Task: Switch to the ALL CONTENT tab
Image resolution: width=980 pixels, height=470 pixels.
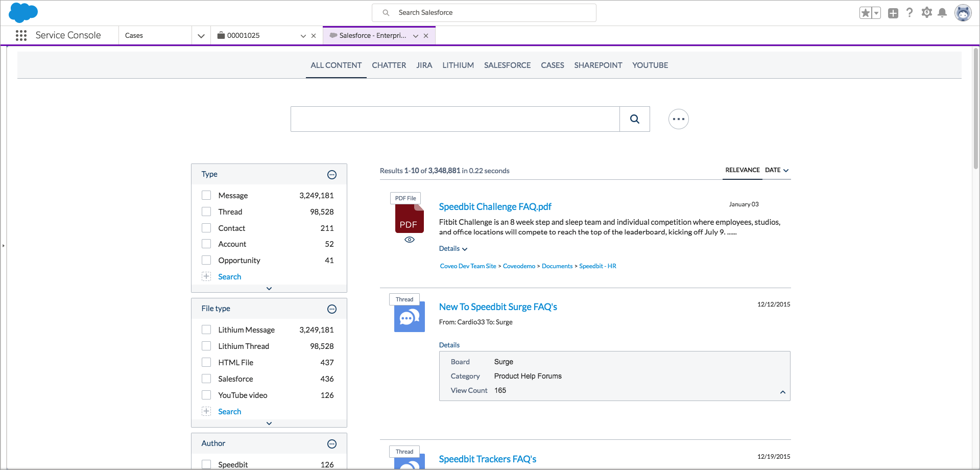Action: click(x=336, y=65)
